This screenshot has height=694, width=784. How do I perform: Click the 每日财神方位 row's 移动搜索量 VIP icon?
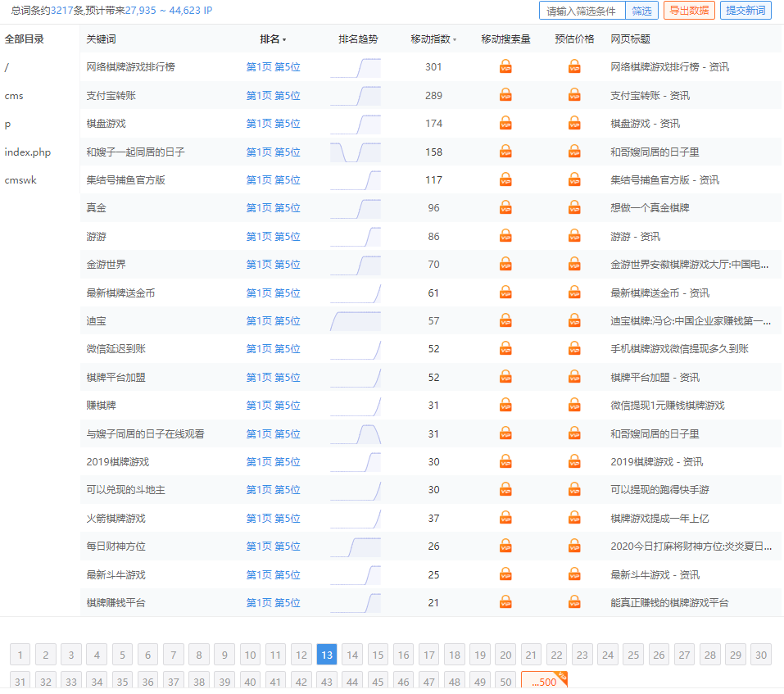pyautogui.click(x=505, y=546)
